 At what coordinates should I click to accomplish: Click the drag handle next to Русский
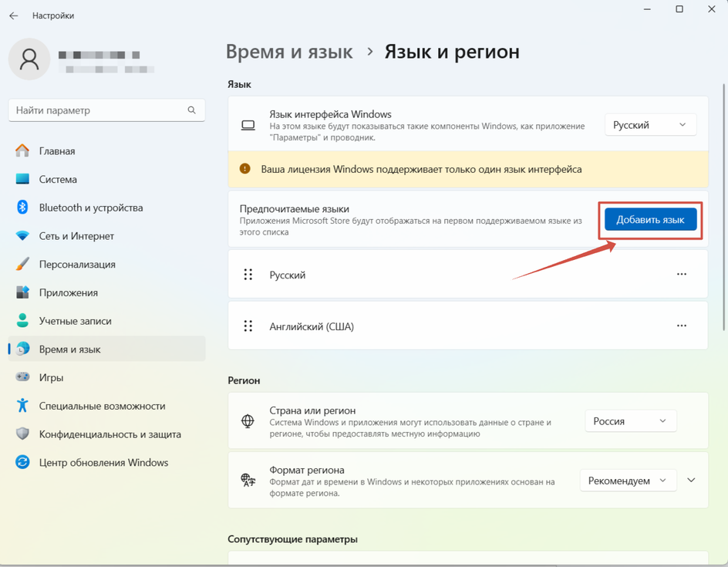pos(248,275)
